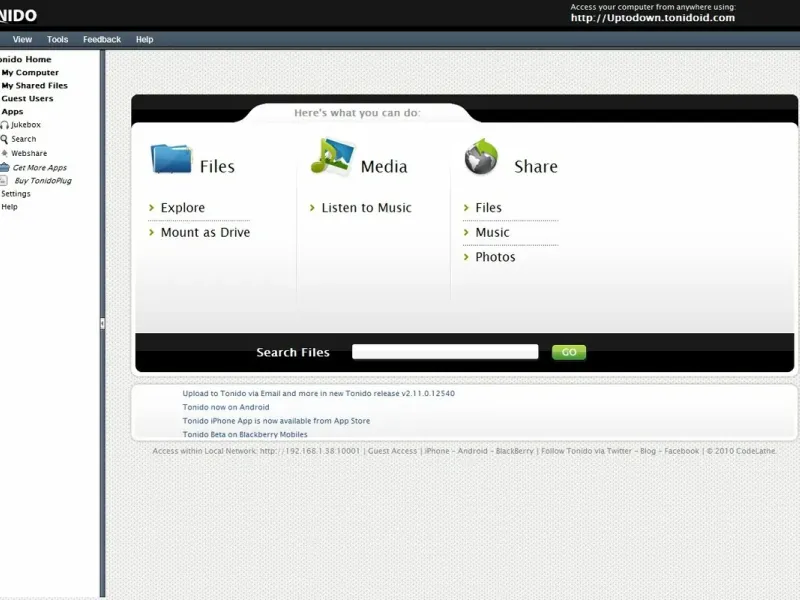The width and height of the screenshot is (800, 600).
Task: Click the Buy TonidoPlug link
Action: (x=43, y=181)
